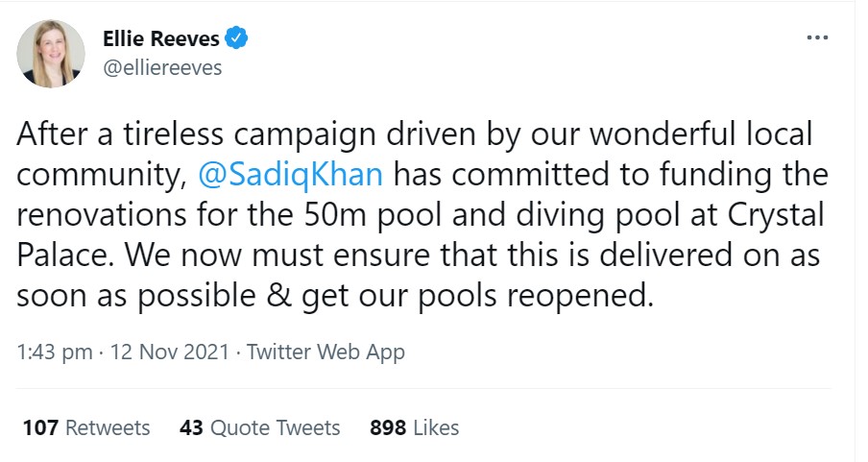Click the 1:43 pm 12 Nov 2021 timestamp
The height and width of the screenshot is (462, 868).
tap(123, 352)
